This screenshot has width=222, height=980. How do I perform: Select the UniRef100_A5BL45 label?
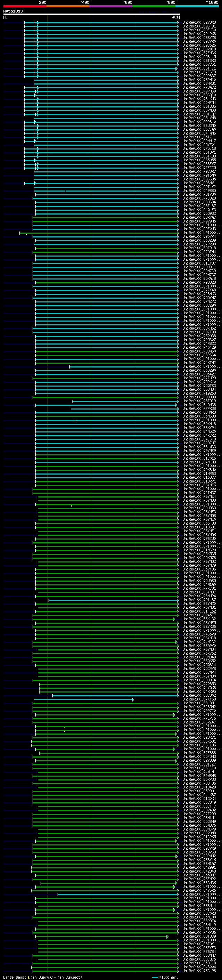point(199,57)
